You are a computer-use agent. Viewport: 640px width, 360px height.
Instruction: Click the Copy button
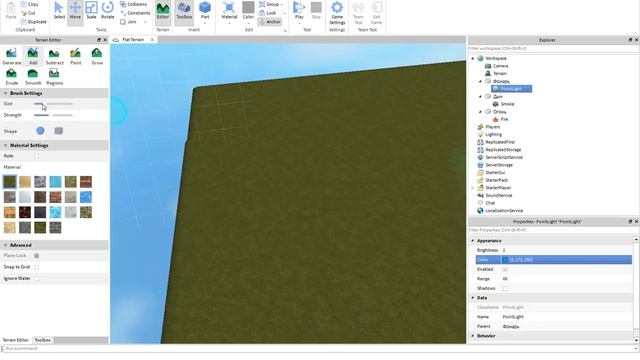(30, 4)
